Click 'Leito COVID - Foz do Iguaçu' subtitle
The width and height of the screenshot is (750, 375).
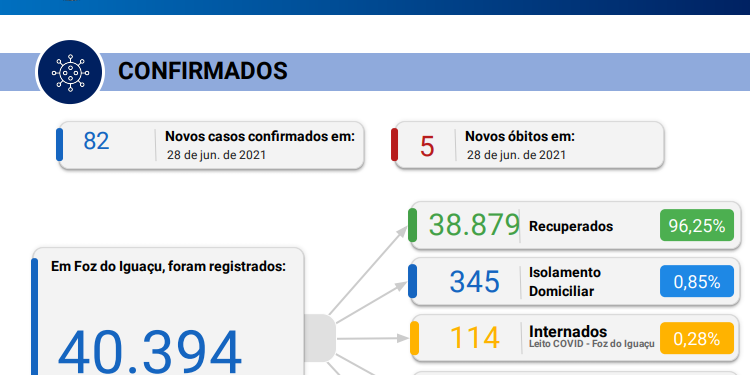point(592,343)
